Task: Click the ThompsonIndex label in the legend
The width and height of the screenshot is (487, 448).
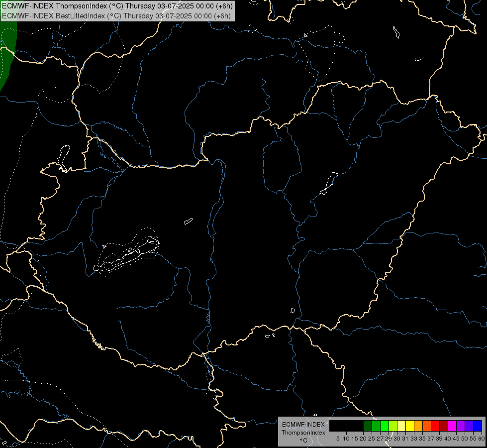Action: click(x=303, y=433)
